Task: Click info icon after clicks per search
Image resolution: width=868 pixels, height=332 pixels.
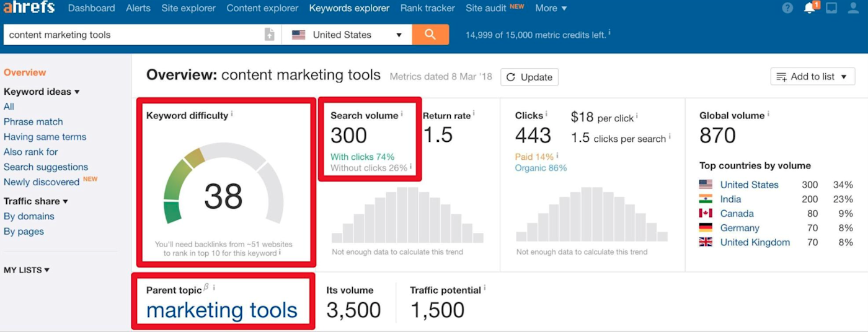Action: click(x=670, y=136)
